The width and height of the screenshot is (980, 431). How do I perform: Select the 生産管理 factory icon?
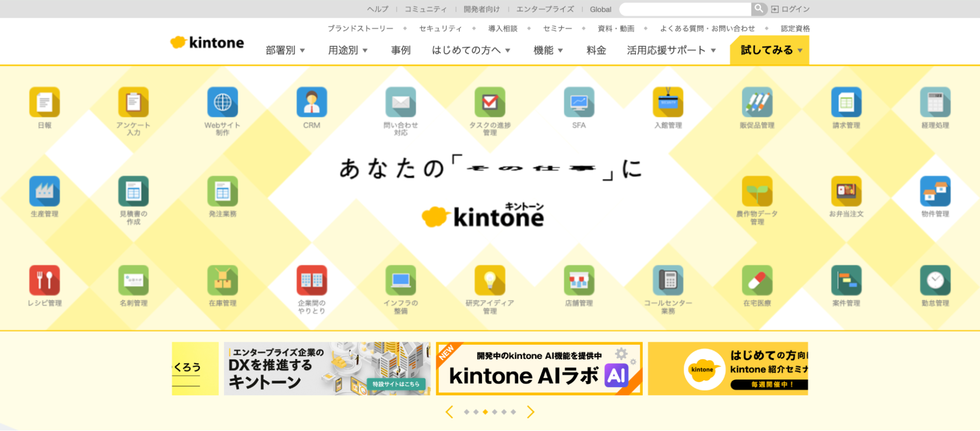(45, 191)
